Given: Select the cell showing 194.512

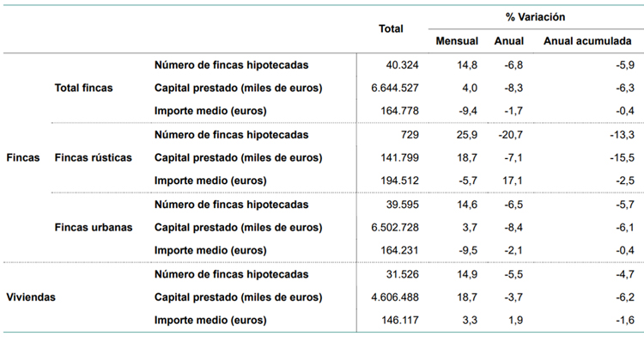Looking at the screenshot, I should click(x=399, y=181).
